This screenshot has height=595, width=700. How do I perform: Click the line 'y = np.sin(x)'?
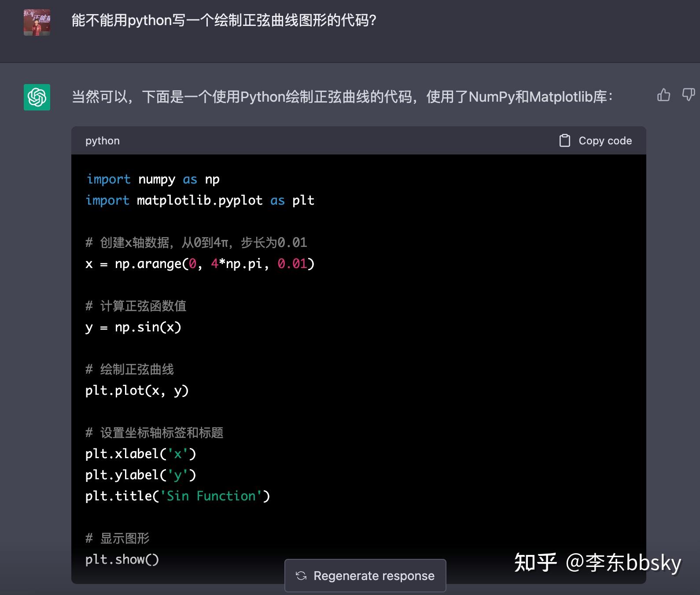click(133, 327)
